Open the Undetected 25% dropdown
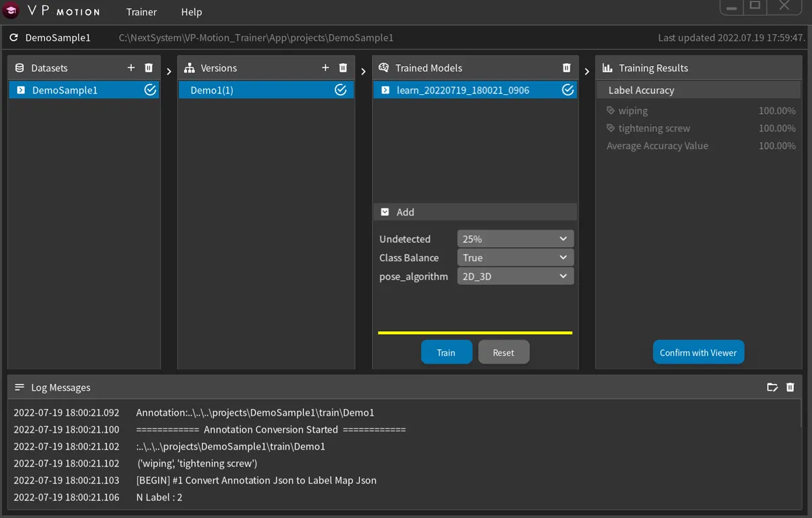The height and width of the screenshot is (518, 812). [x=516, y=239]
